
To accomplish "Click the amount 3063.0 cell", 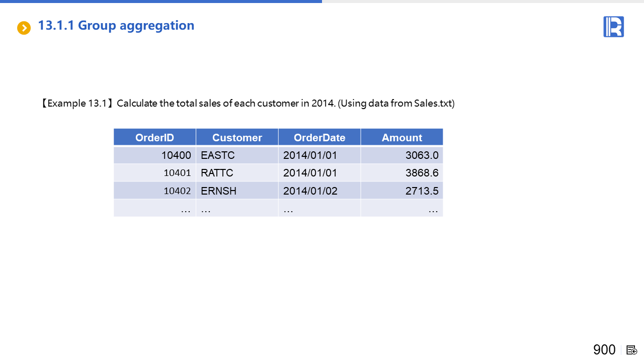I will tap(401, 155).
